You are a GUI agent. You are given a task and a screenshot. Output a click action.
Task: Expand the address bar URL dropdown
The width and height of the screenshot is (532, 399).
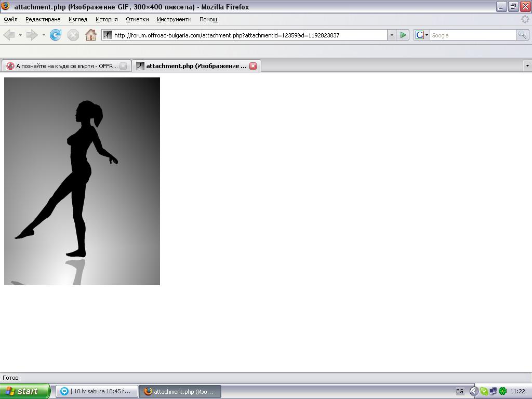tap(392, 35)
